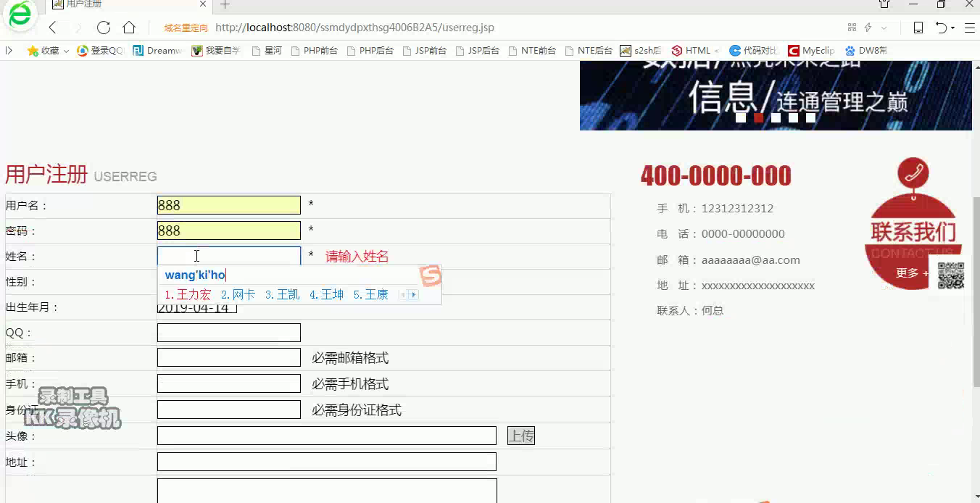
Task: Click the browser forward arrow
Action: (78, 28)
